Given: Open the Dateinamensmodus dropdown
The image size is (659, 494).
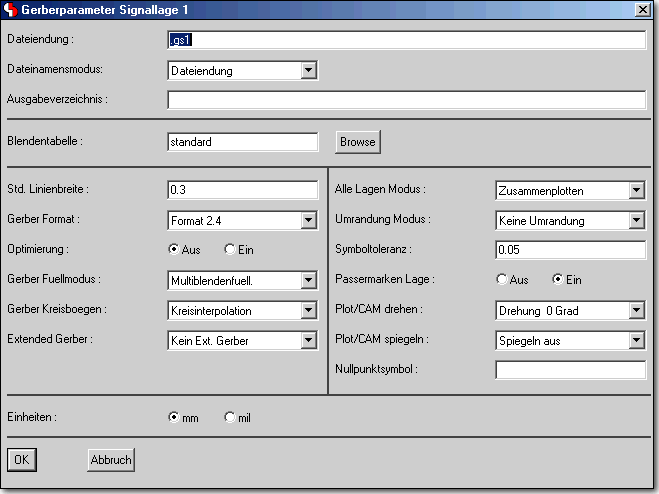Looking at the screenshot, I should tap(308, 71).
